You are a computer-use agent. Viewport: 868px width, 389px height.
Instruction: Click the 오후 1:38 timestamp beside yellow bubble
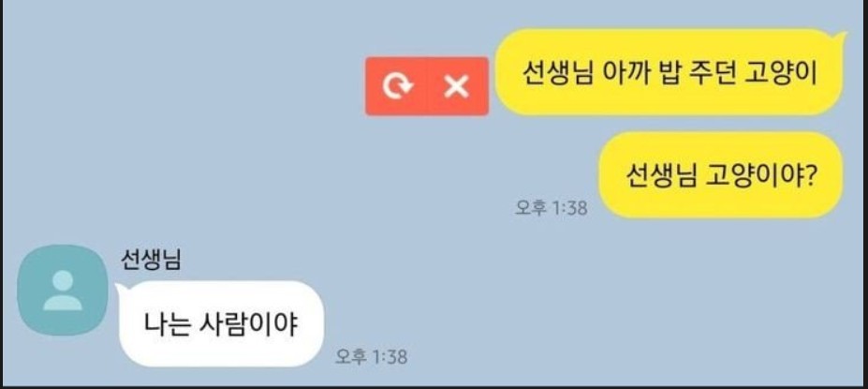[551, 208]
